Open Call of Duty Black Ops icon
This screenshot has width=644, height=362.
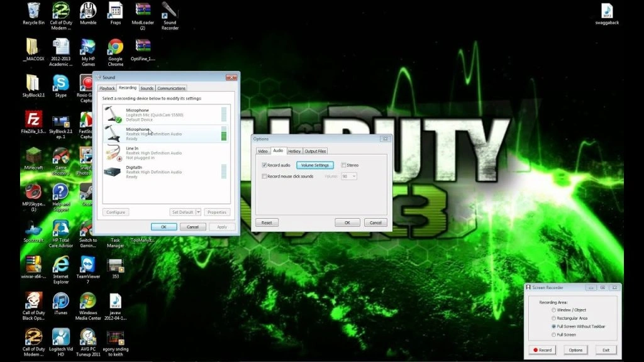point(33,306)
